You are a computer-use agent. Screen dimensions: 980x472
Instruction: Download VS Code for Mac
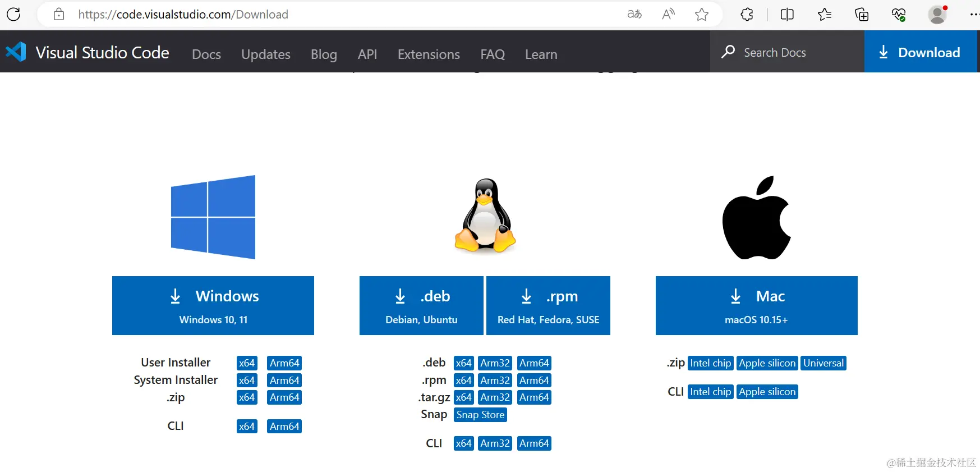pos(757,305)
